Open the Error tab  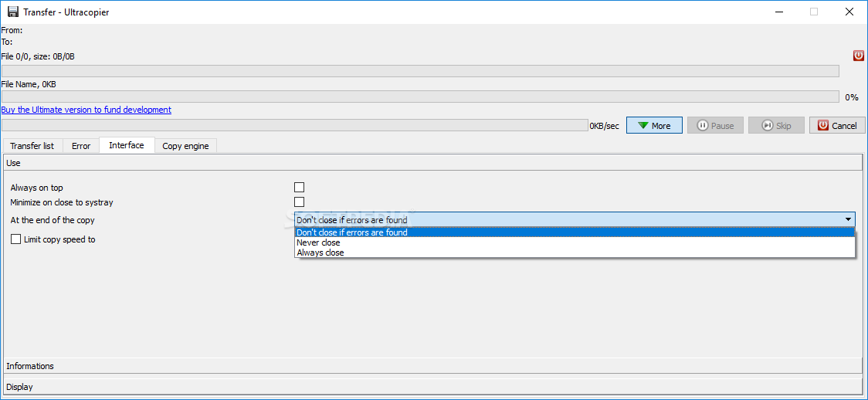point(81,146)
